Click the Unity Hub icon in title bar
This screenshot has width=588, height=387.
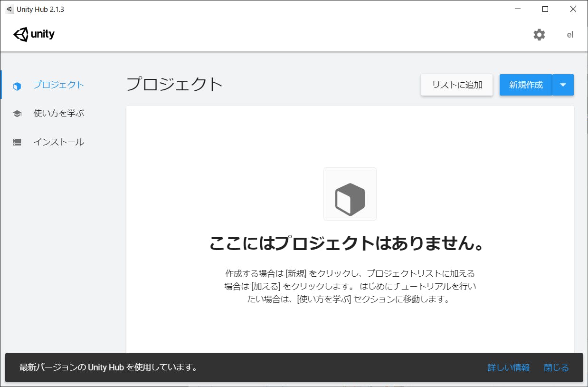[x=9, y=9]
